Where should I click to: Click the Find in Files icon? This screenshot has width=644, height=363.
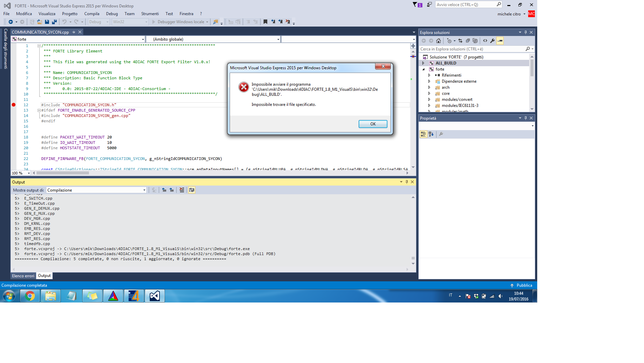coord(216,22)
